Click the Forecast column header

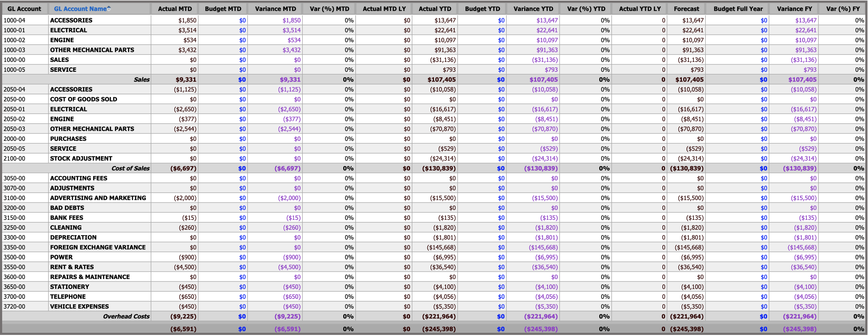coord(686,9)
